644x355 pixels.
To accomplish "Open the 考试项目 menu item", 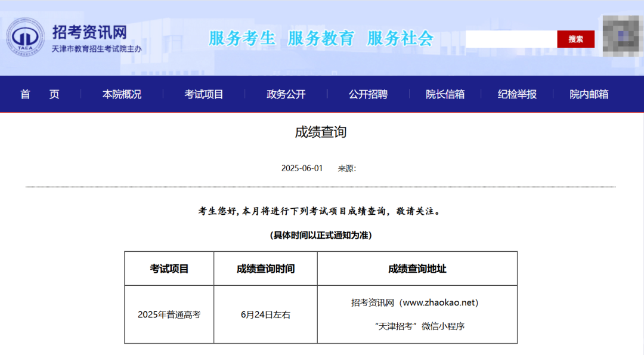I will click(x=204, y=94).
